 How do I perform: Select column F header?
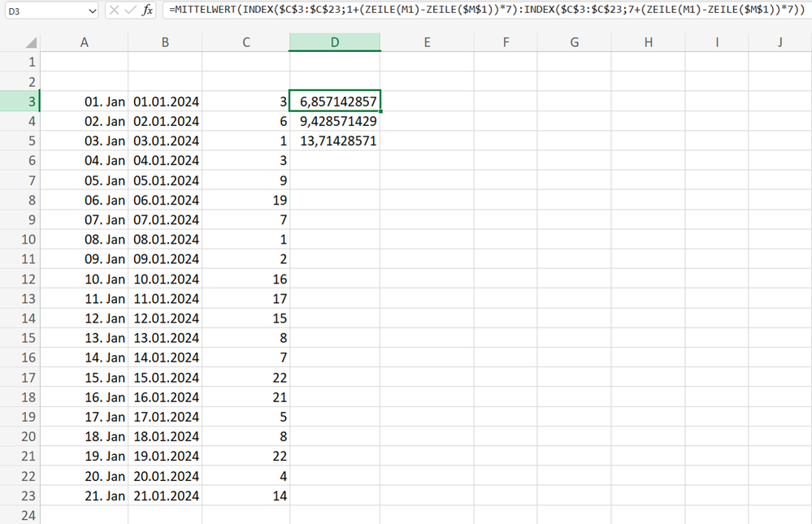(506, 42)
